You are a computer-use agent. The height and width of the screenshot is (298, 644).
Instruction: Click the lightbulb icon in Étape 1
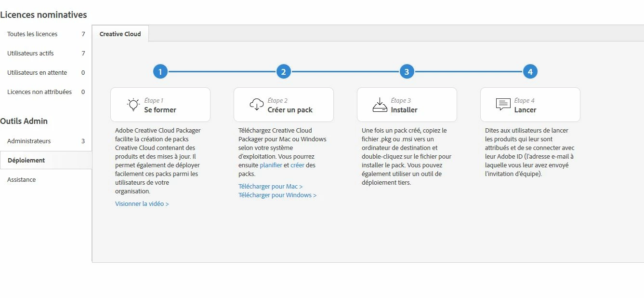(x=133, y=105)
